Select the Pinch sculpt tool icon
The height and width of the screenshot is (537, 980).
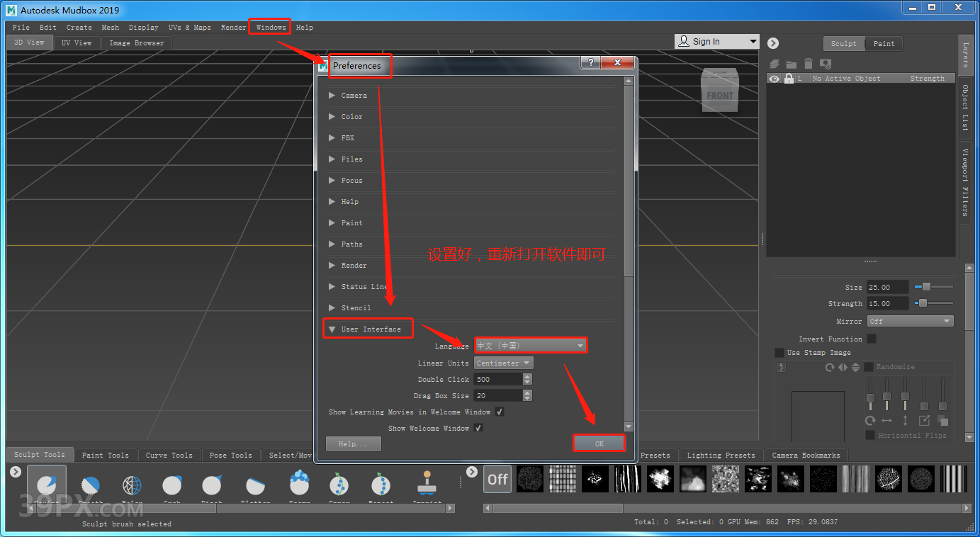pyautogui.click(x=212, y=486)
